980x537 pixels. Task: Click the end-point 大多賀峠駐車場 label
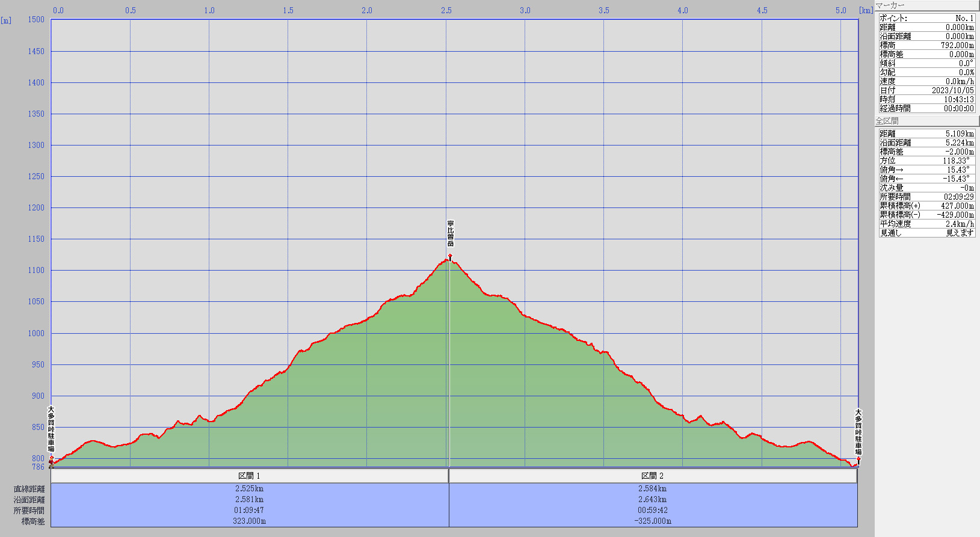point(858,432)
